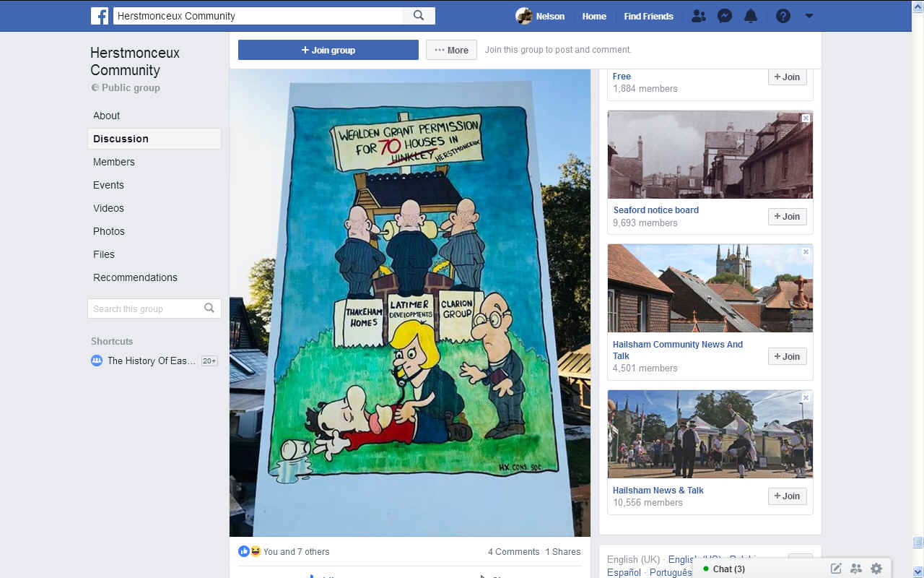This screenshot has width=924, height=578.
Task: Click the Join group button
Action: click(x=328, y=50)
